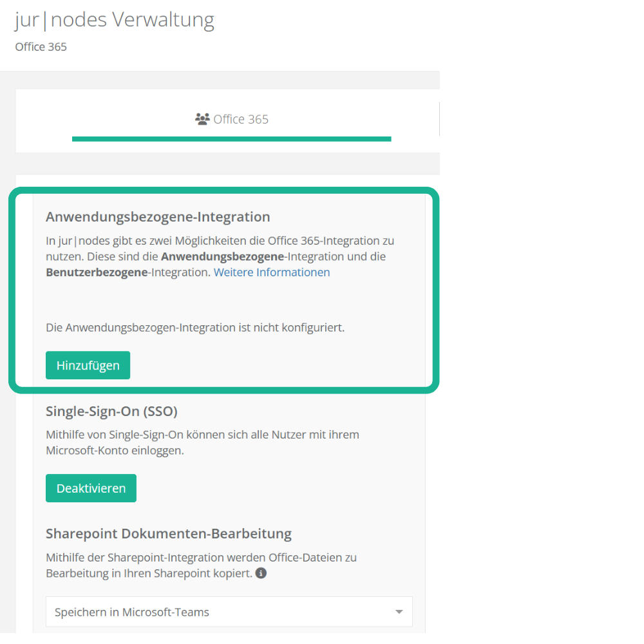Click the info icon beside the Sharepoint description
Viewport: 644px width, 644px height.
tap(261, 573)
